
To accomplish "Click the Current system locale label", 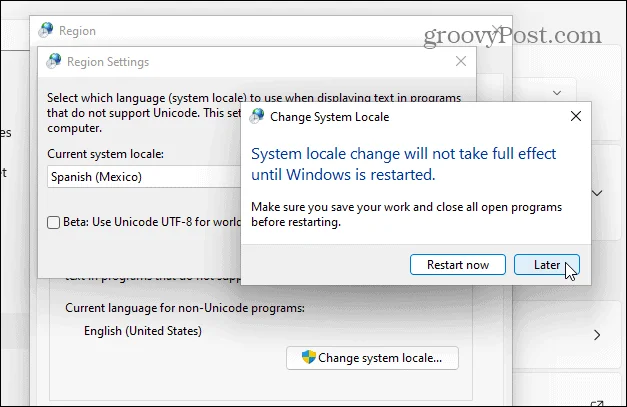I will click(106, 154).
